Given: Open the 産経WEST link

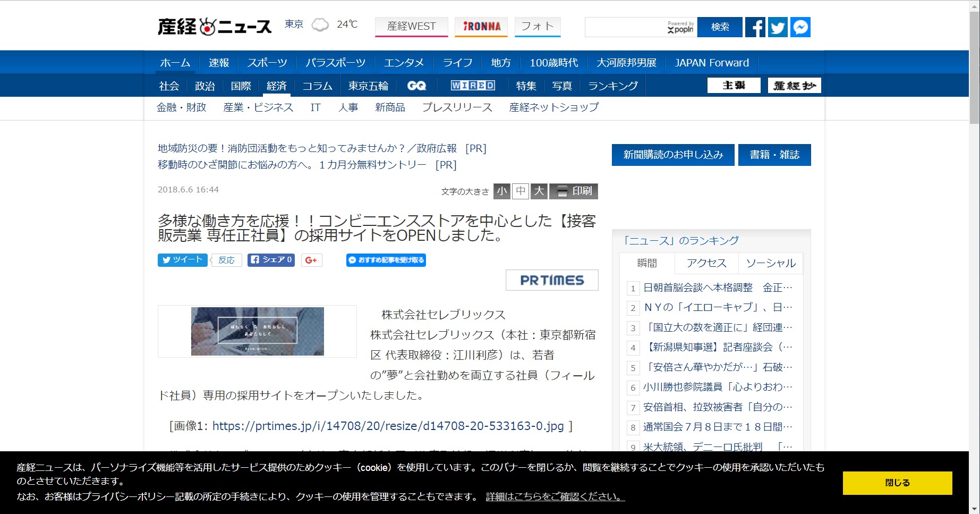Looking at the screenshot, I should coord(411,27).
